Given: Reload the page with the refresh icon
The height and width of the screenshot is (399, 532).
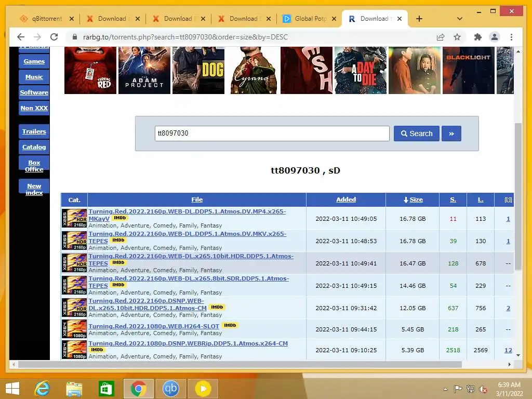Looking at the screenshot, I should click(x=54, y=37).
